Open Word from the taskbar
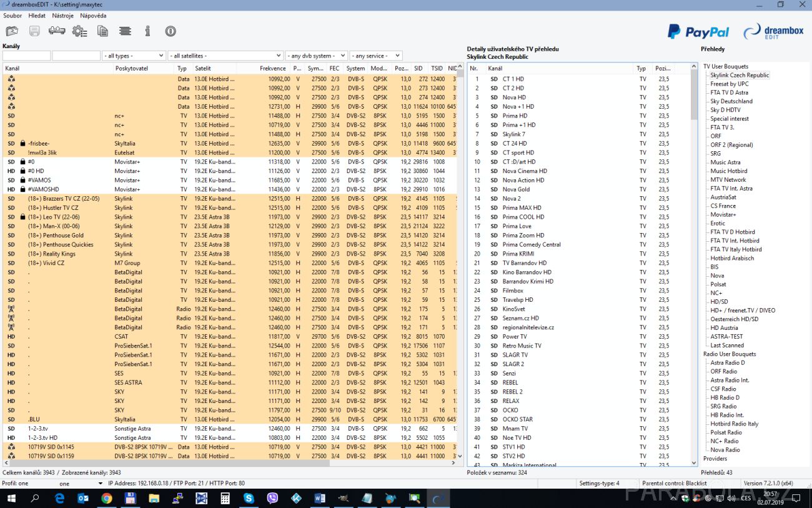Screen dimensions: 812x508 click(x=320, y=498)
